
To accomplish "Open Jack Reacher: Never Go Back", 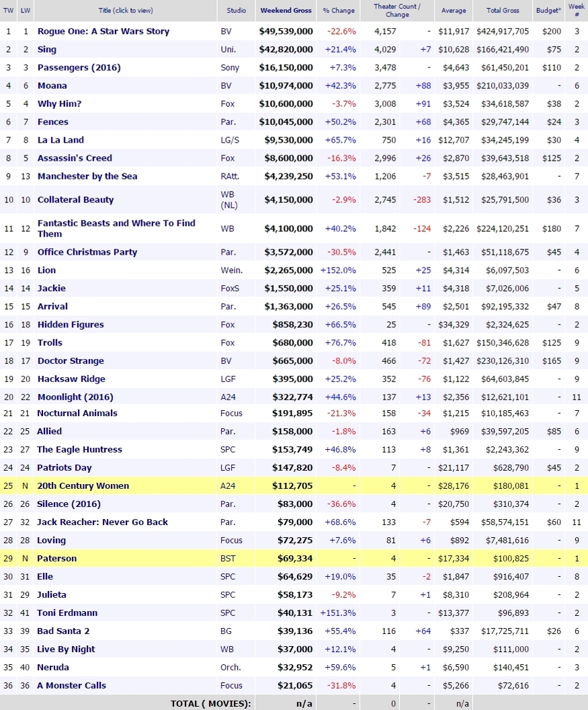I will pos(102,522).
